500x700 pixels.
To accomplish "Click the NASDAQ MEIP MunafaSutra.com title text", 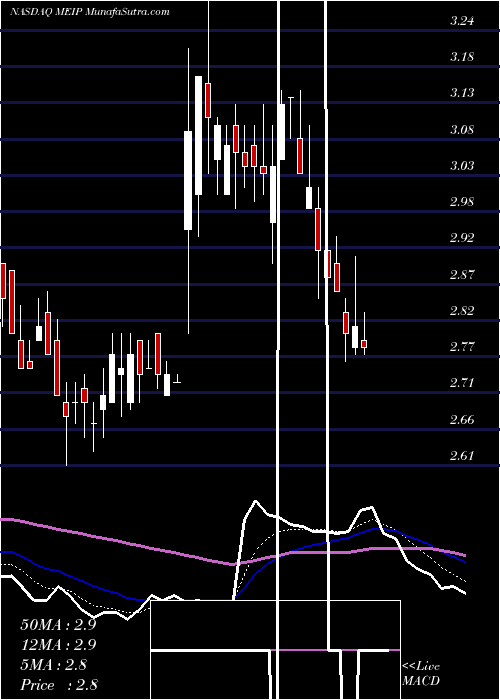I will (90, 12).
